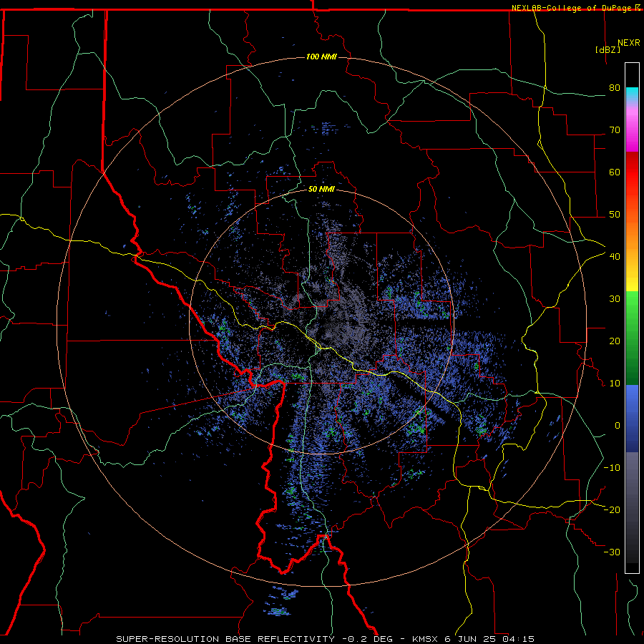Click the 0 value on dBZ scale
This screenshot has height=644, width=644.
point(618,426)
